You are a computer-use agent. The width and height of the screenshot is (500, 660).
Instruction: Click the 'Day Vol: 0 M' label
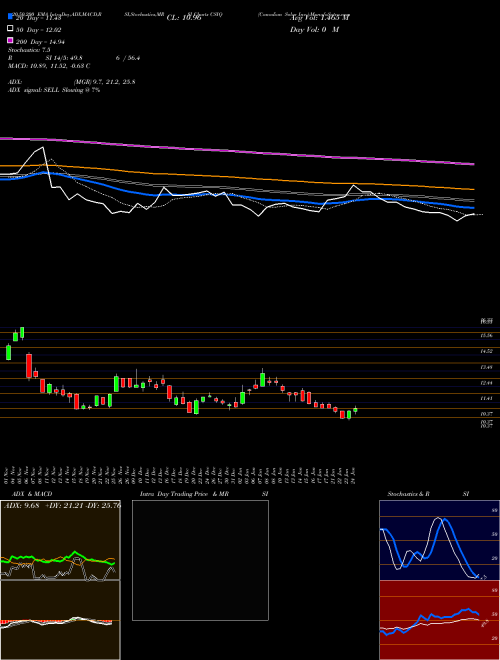tap(314, 29)
